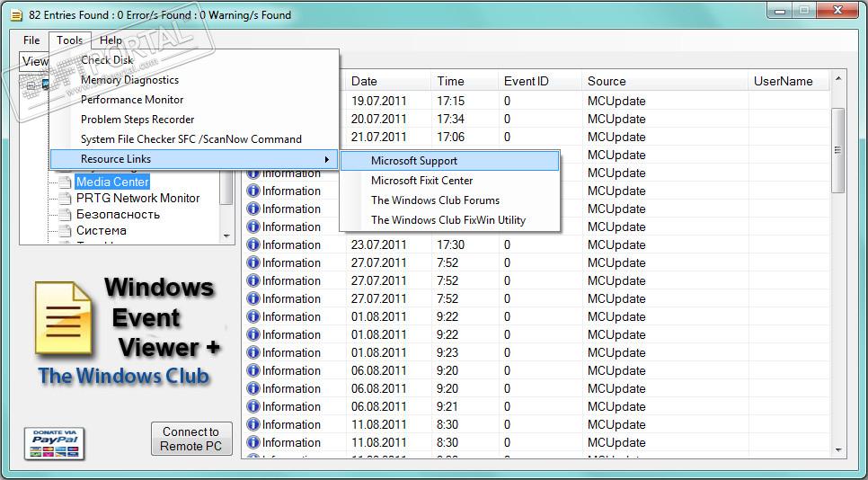Click info icon of 06.08.2011 9:21 row
This screenshot has width=868, height=480.
pyautogui.click(x=253, y=406)
